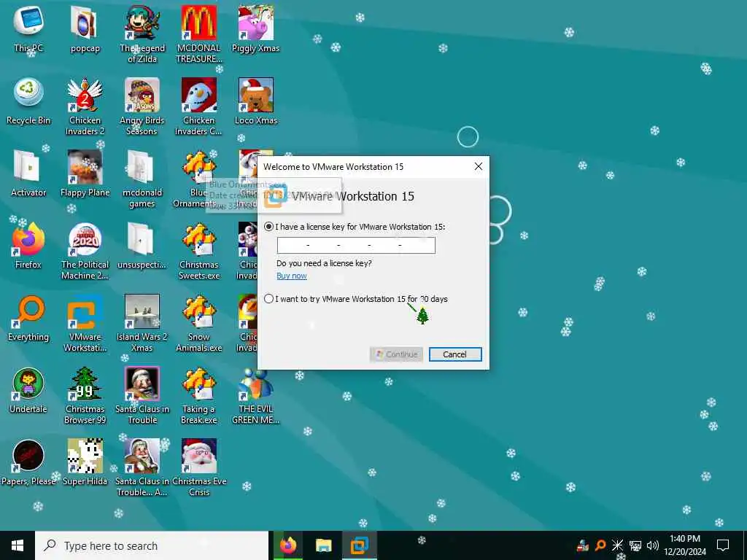
Task: Select Taking a Break.exe icon
Action: pos(198,396)
